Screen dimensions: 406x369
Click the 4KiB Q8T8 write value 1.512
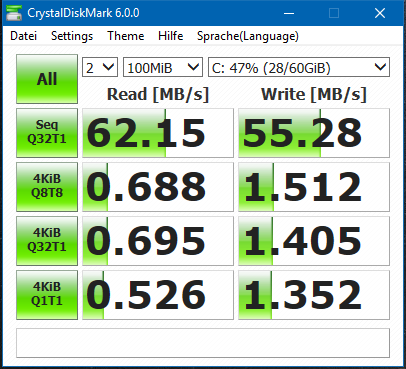(314, 187)
